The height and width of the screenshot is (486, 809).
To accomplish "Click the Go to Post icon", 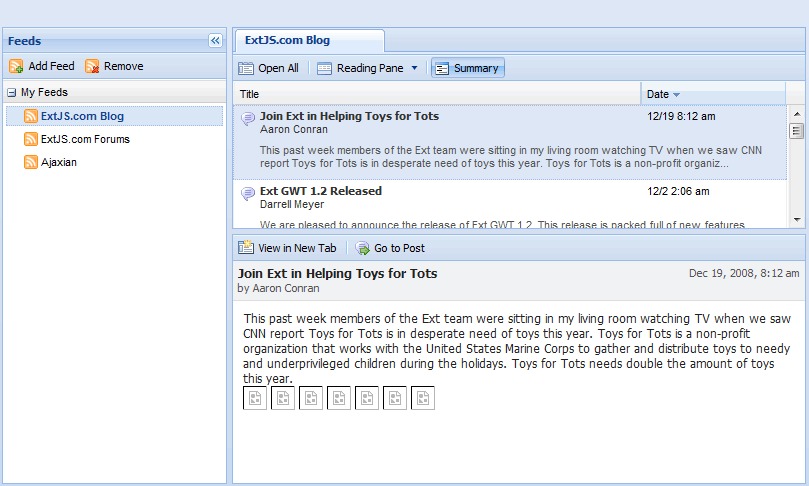I will [x=362, y=248].
